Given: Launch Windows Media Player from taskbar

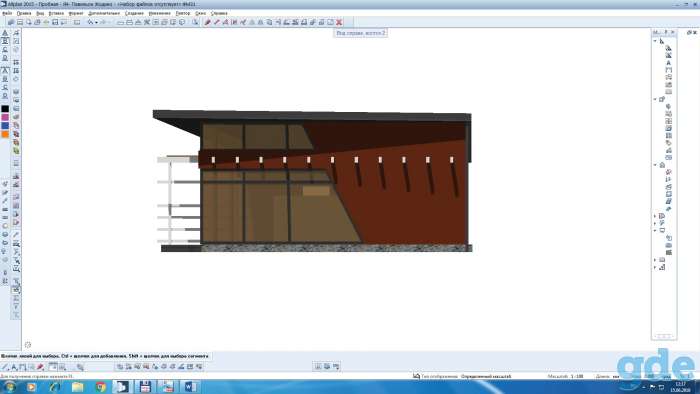Looking at the screenshot, I should 31,387.
